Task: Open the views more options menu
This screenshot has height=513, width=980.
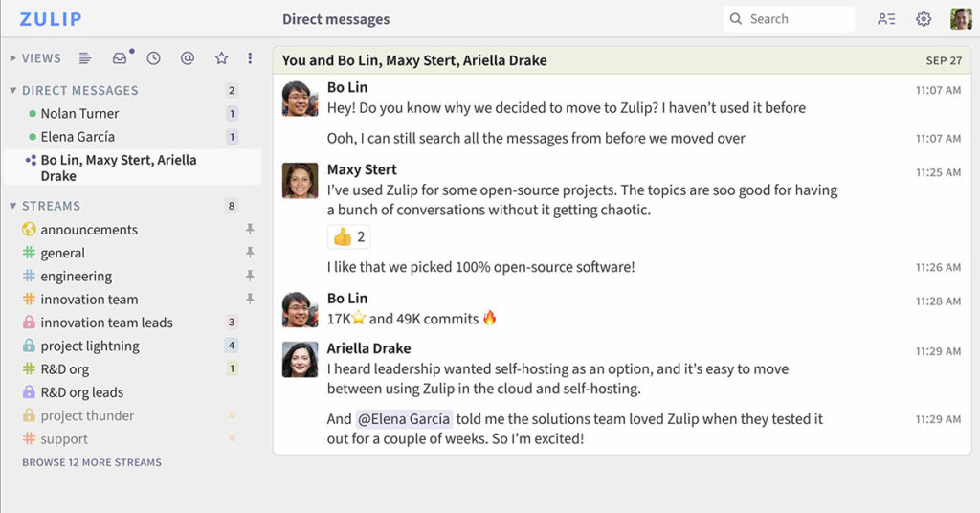Action: pyautogui.click(x=250, y=58)
